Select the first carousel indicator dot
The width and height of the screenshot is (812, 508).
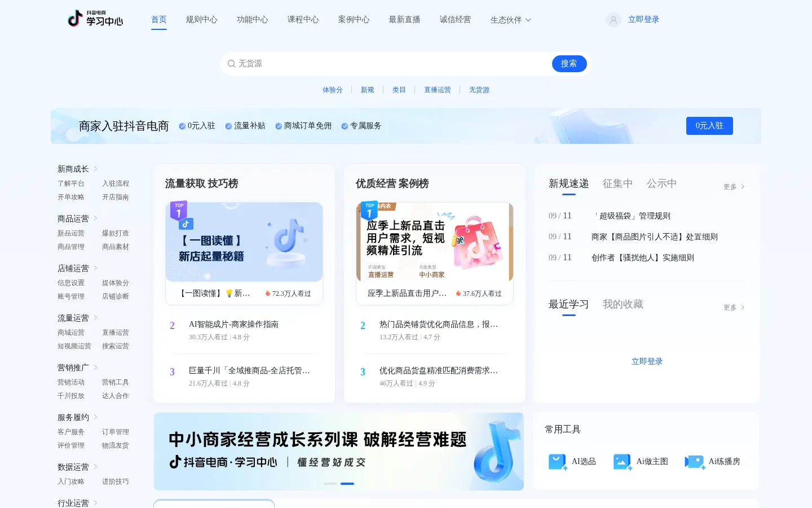point(330,484)
